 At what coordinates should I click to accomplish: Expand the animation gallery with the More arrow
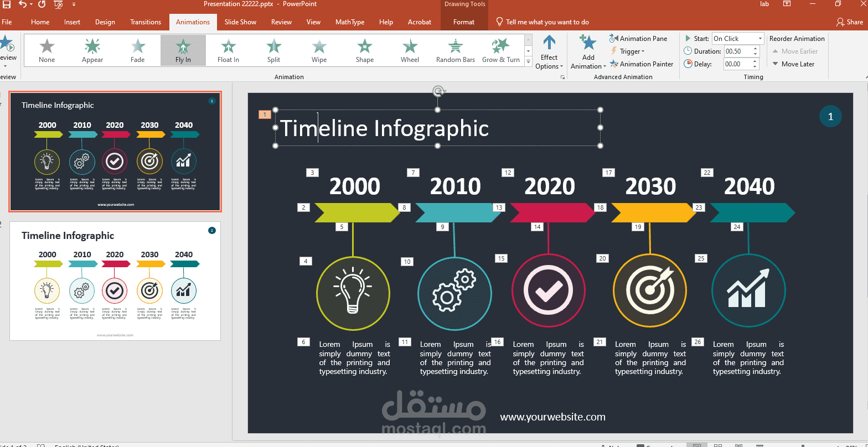point(528,61)
